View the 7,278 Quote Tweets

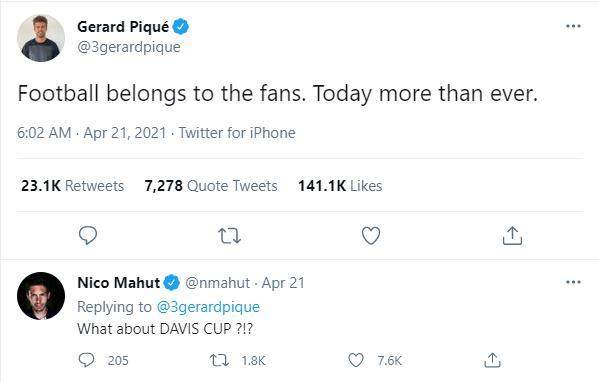pos(211,186)
